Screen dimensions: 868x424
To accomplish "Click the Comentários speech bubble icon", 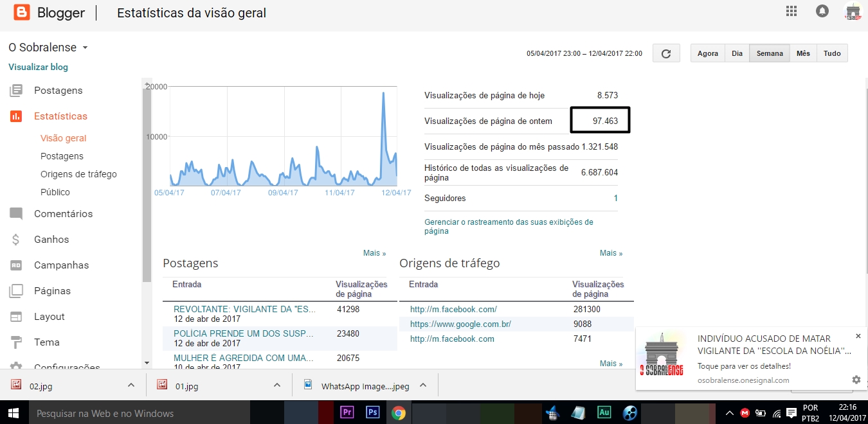I will [16, 214].
